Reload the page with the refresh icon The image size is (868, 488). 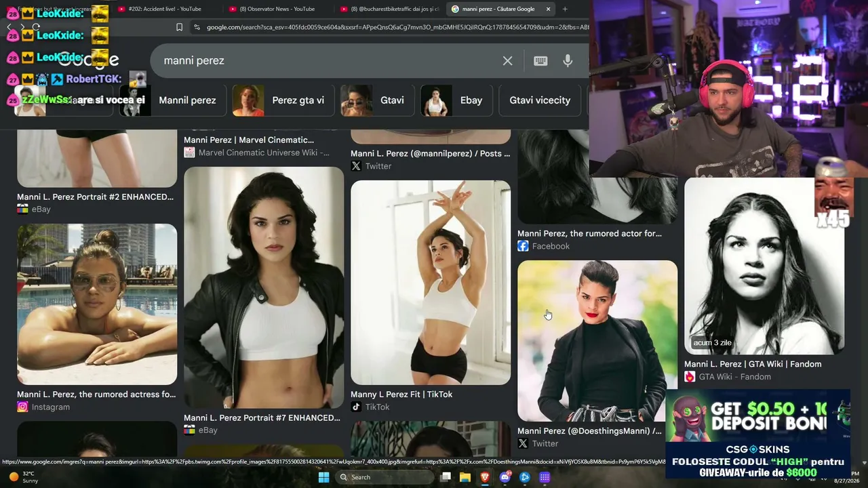coord(36,27)
